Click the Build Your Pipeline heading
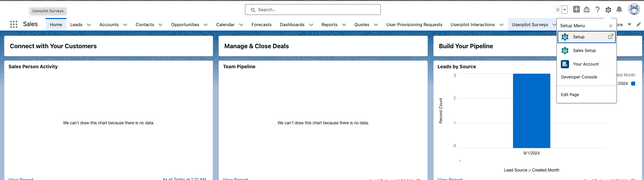Screen dimensions: 644x180 (x=466, y=46)
